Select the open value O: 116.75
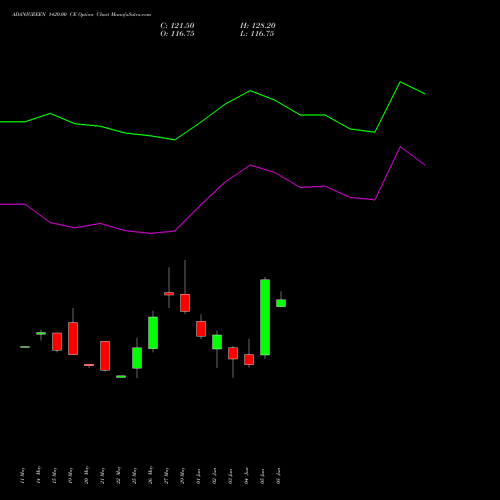 177,34
